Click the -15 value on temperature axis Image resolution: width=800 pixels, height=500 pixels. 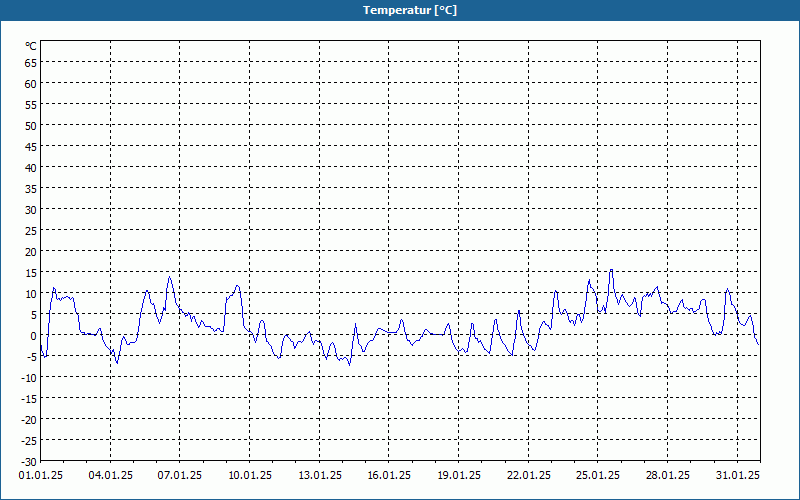[29, 398]
